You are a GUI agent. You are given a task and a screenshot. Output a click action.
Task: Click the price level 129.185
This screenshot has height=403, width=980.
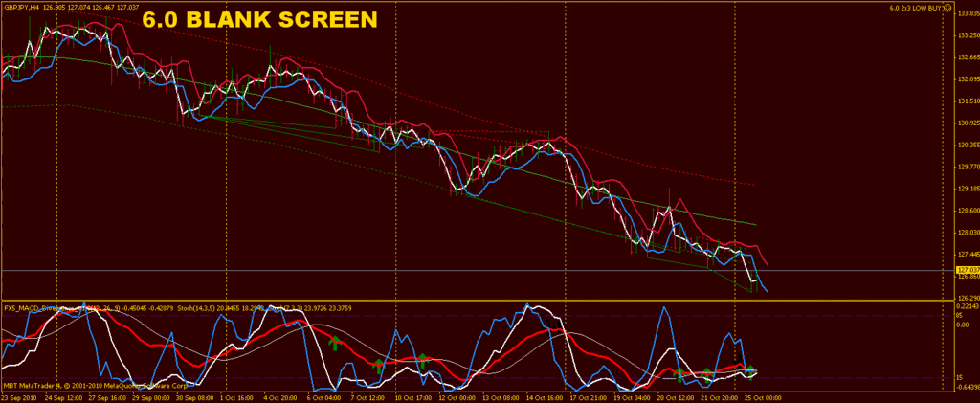tap(968, 189)
